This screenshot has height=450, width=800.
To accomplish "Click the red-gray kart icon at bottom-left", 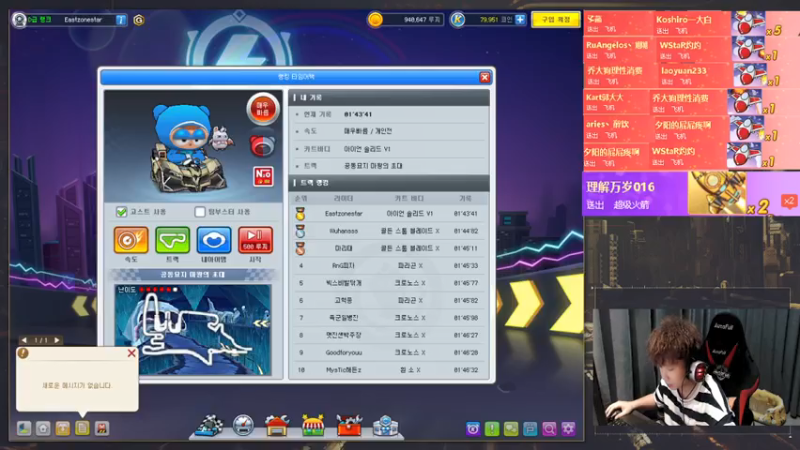I will [102, 428].
